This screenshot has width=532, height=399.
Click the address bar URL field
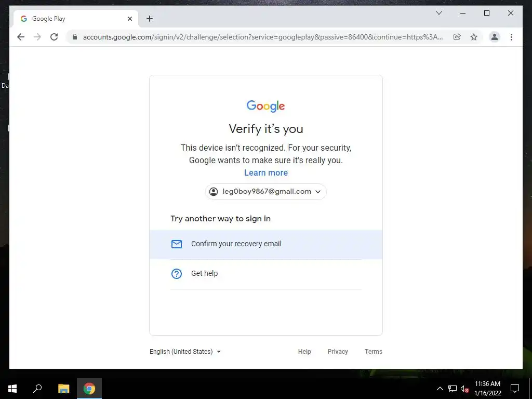263,37
